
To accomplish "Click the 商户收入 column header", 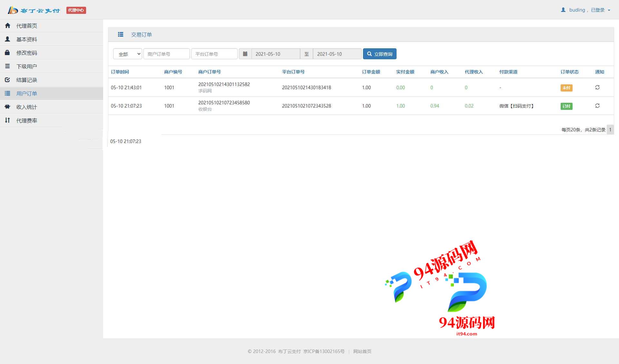I will (439, 72).
